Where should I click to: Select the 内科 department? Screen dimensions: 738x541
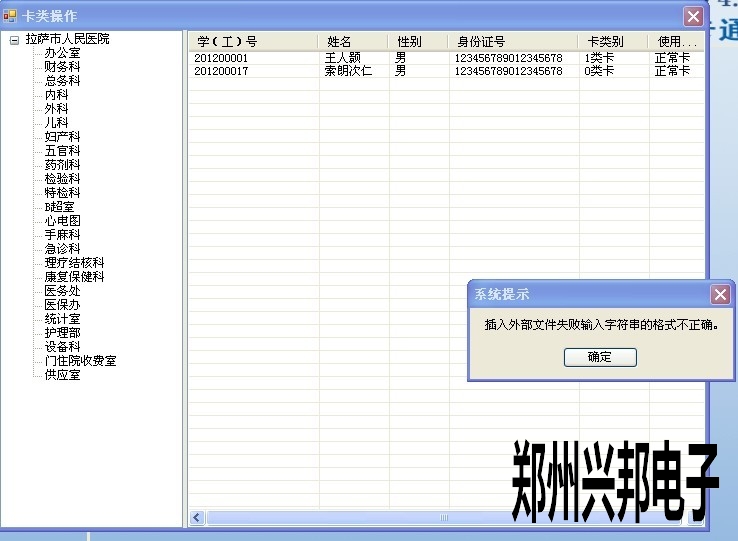pos(56,95)
